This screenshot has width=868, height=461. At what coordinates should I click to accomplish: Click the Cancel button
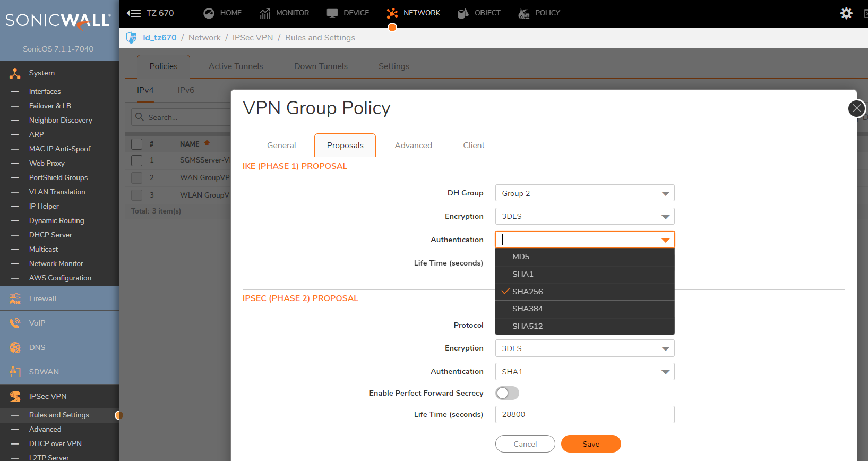coord(525,444)
